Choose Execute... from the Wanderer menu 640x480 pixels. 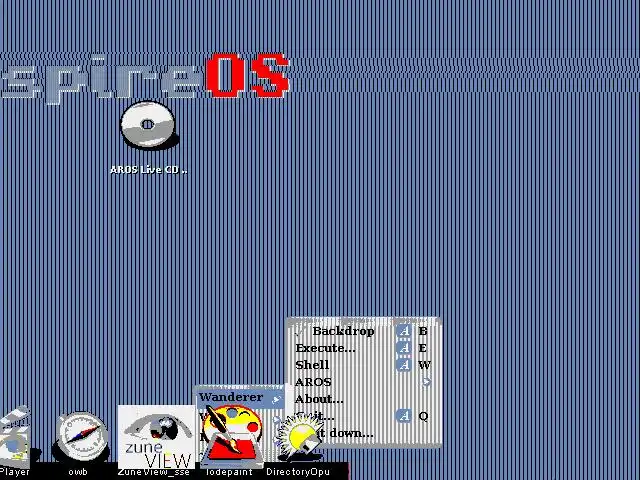point(363,348)
